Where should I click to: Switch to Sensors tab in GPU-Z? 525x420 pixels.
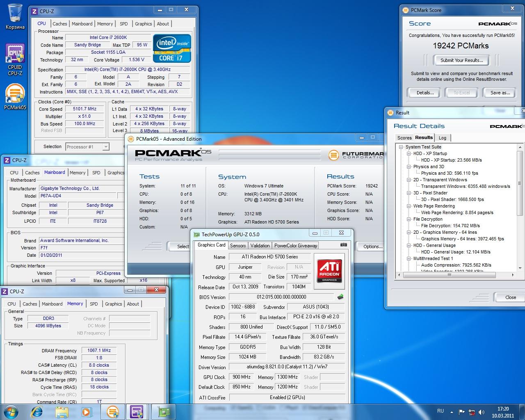click(238, 246)
